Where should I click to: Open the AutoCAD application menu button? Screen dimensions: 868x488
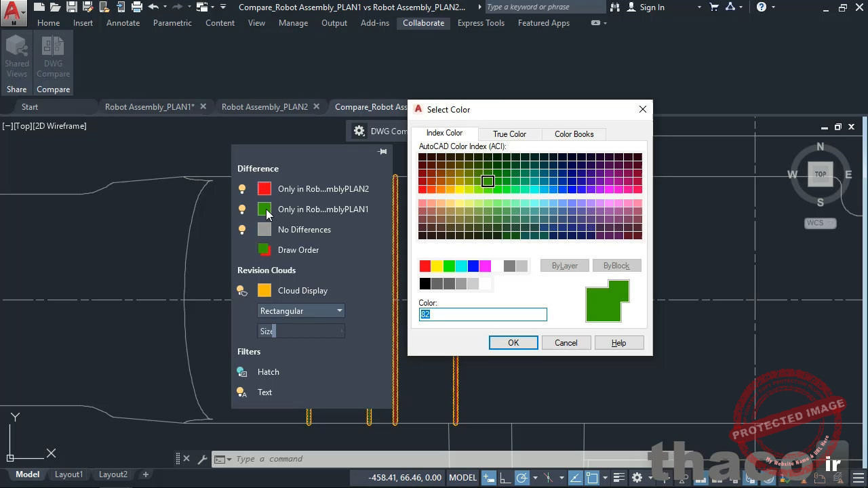pos(14,12)
